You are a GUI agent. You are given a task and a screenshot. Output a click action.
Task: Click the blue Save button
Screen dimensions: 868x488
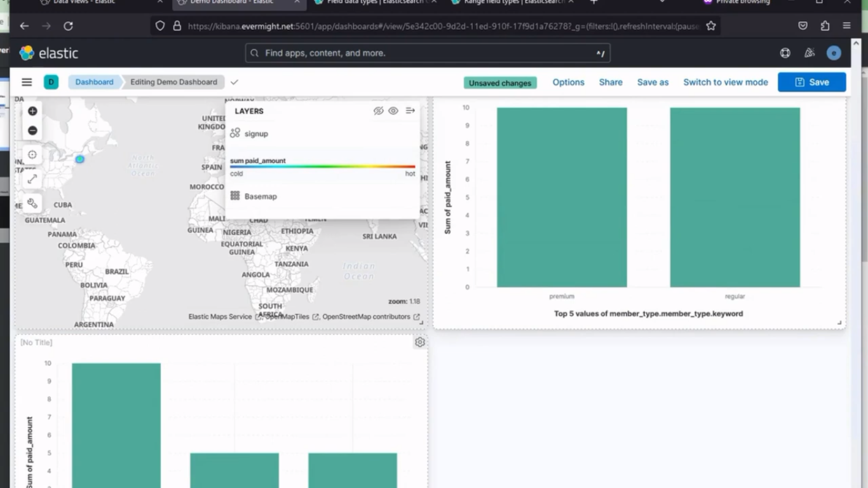[811, 82]
